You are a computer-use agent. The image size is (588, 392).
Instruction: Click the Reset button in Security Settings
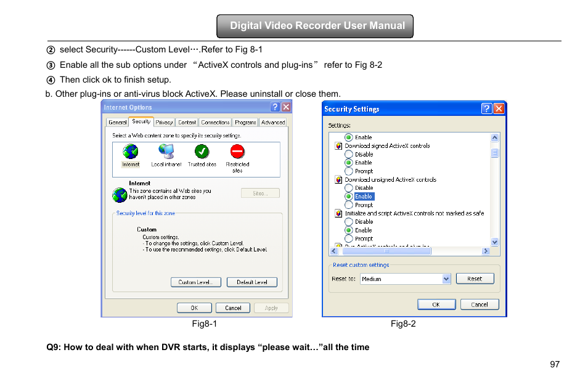(475, 279)
